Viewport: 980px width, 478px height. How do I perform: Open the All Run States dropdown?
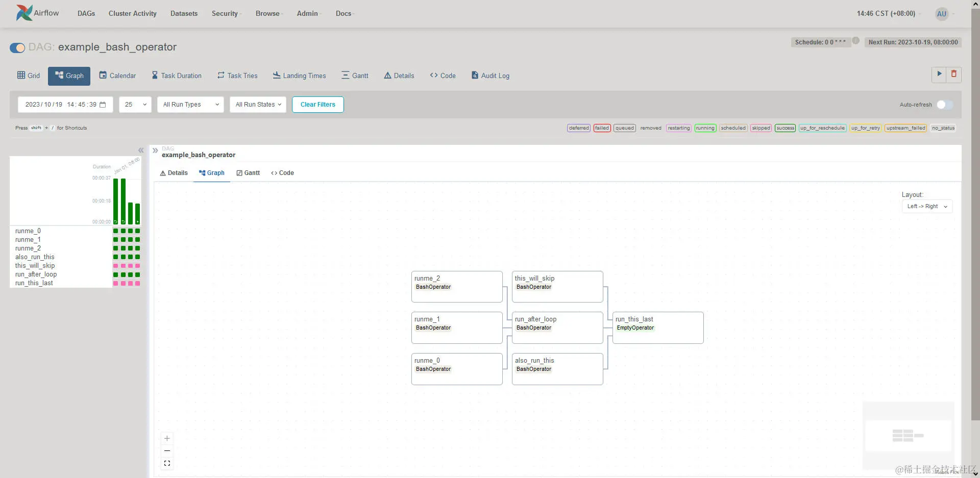click(x=258, y=105)
